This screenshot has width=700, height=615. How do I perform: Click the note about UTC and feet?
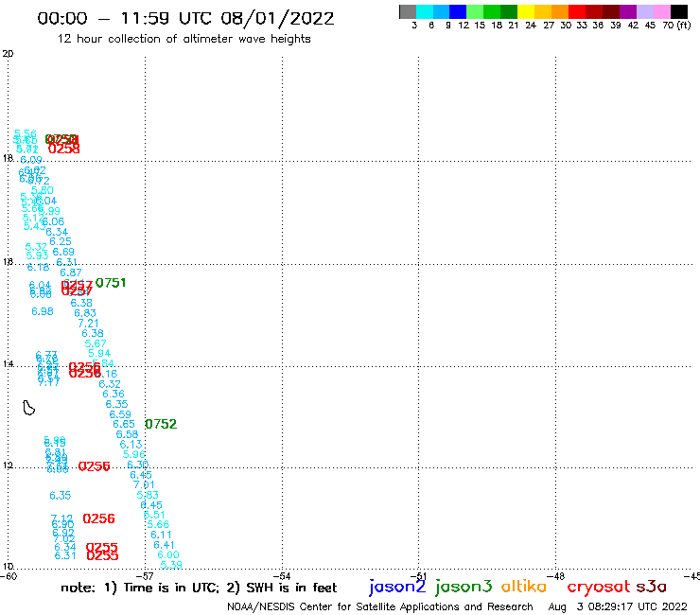[x=199, y=588]
